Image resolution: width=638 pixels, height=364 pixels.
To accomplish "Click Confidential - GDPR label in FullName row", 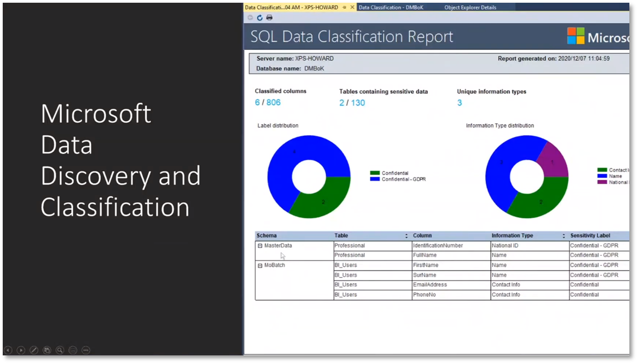I will (x=599, y=255).
